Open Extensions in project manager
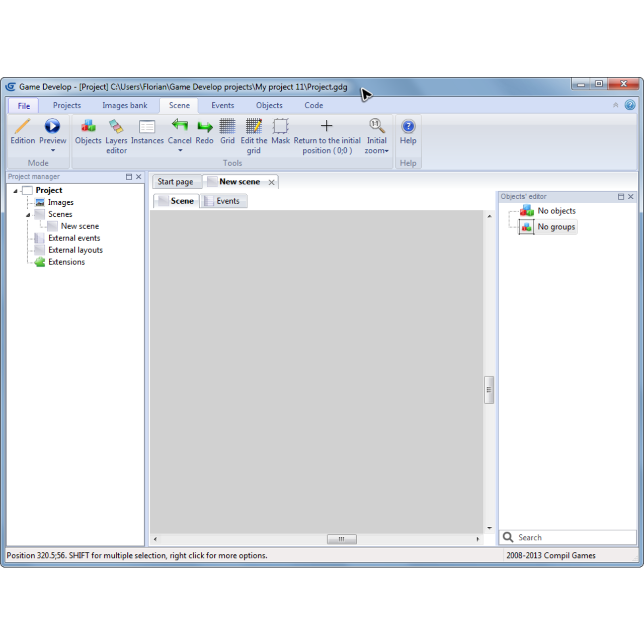The height and width of the screenshot is (644, 644). (66, 262)
